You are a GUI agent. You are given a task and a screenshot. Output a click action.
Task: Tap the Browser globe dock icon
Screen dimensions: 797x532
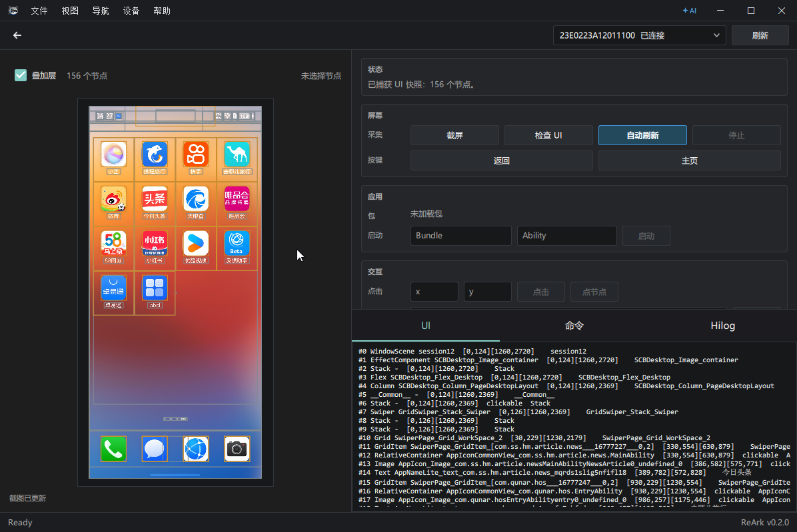tap(196, 449)
